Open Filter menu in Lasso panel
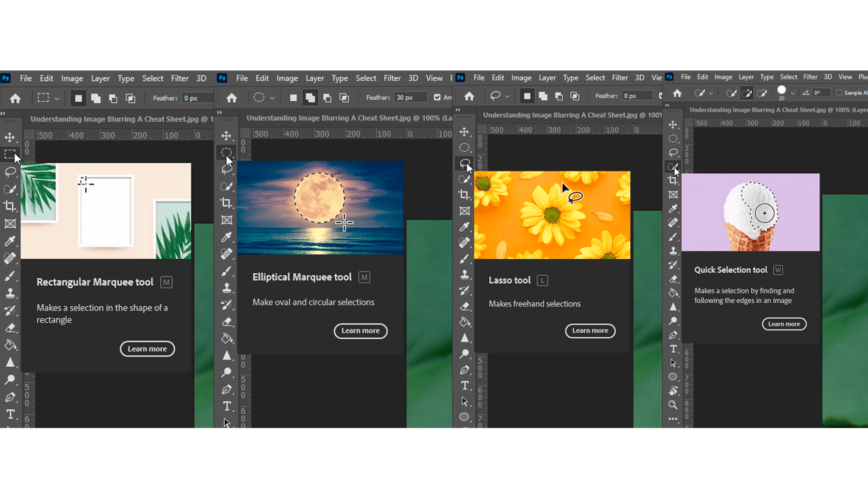Viewport: 868px width, 483px height. (620, 77)
